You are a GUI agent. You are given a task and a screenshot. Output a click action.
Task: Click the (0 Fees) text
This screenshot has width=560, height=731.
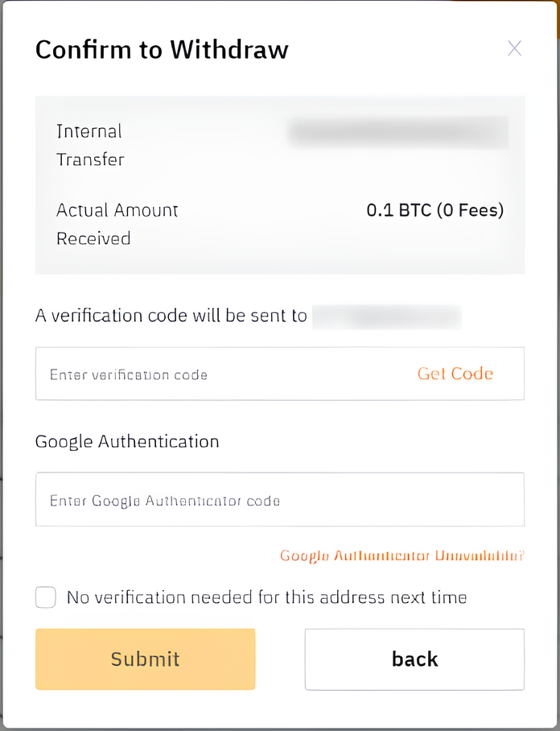coord(471,210)
